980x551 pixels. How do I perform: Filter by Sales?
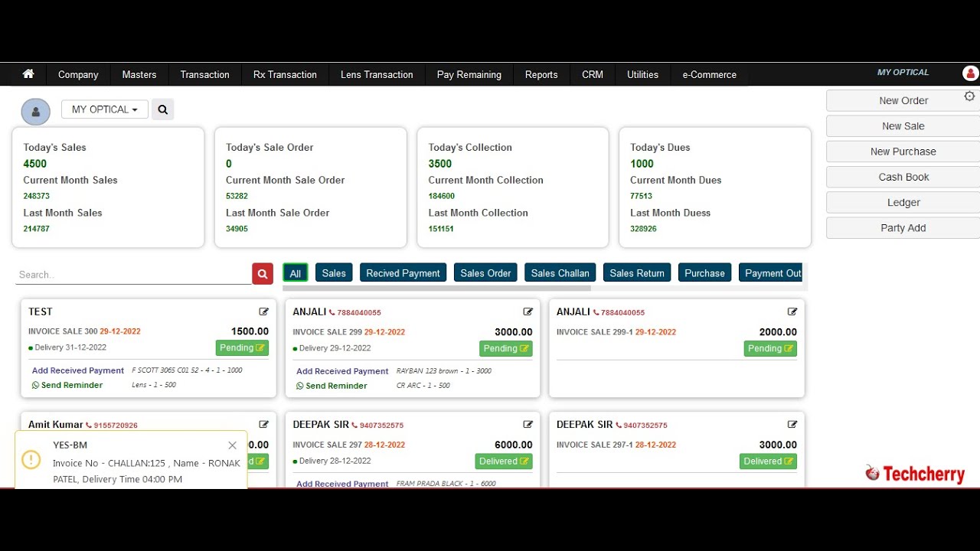[334, 273]
